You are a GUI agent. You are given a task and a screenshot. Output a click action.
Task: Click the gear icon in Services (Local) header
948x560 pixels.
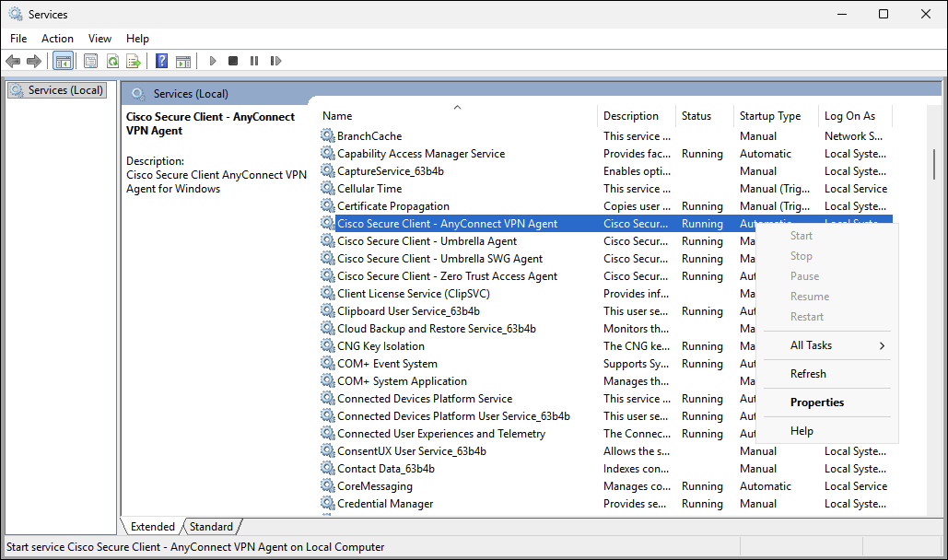[138, 94]
